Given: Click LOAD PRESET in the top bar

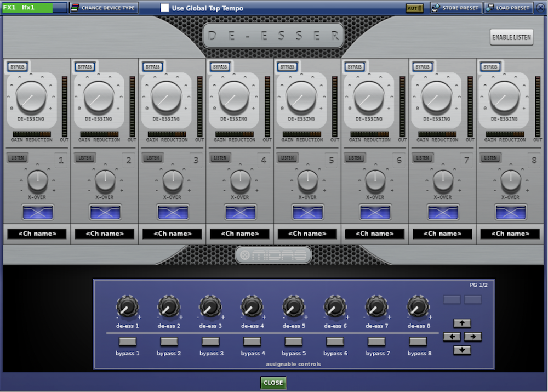Looking at the screenshot, I should (507, 8).
